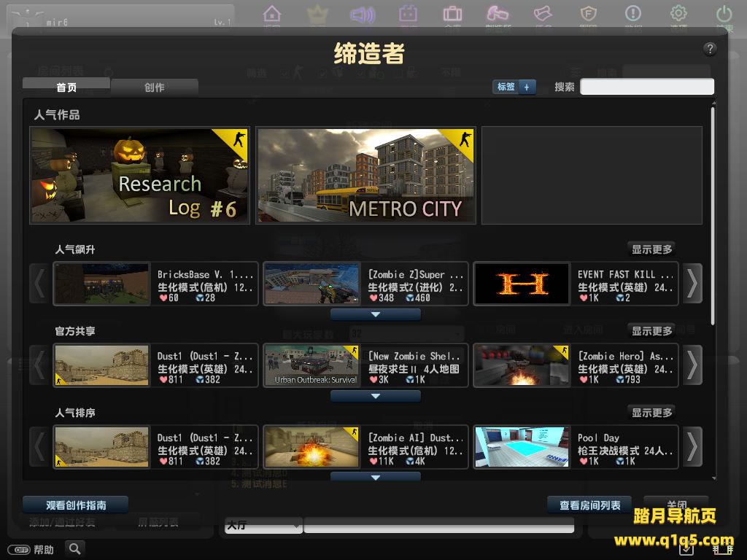Click the question mark help icon
The image size is (747, 560).
(x=710, y=49)
